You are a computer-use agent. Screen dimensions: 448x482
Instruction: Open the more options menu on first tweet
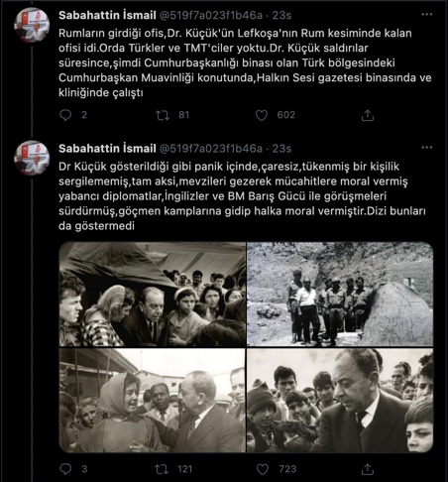pos(427,14)
